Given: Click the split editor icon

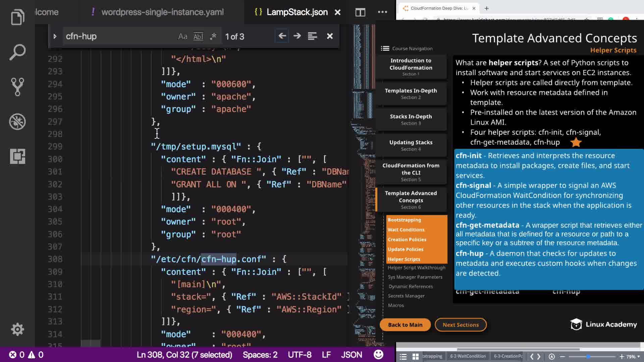Looking at the screenshot, I should pos(360,12).
